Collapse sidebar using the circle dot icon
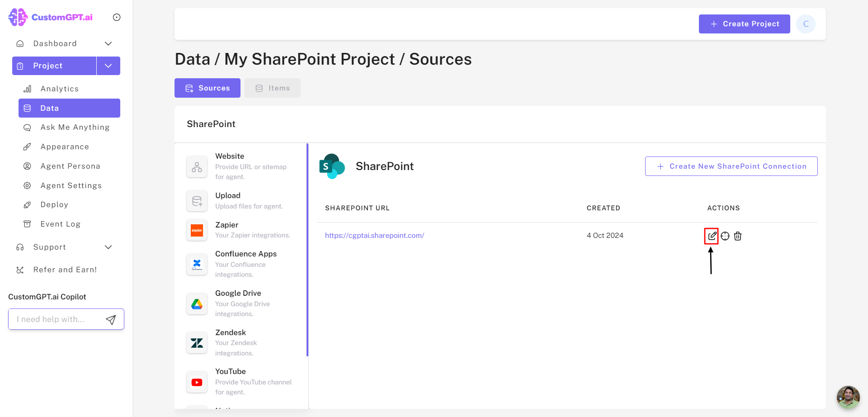The height and width of the screenshot is (417, 868). pos(117,17)
